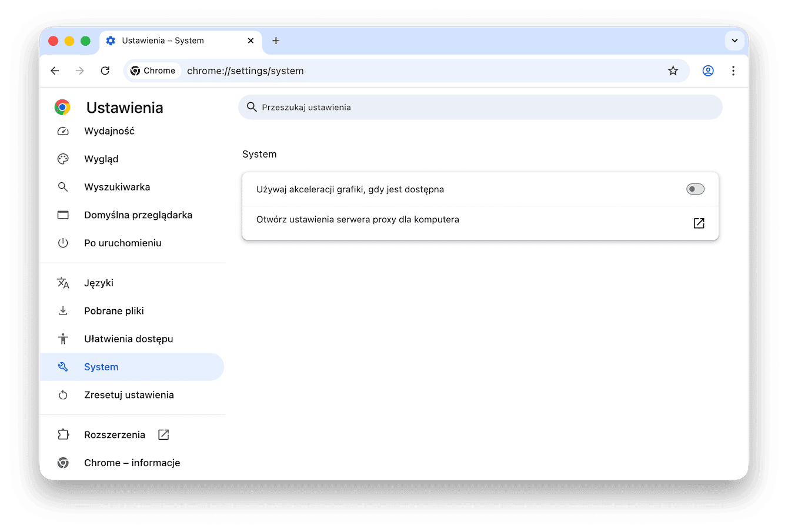The width and height of the screenshot is (788, 532).
Task: Click the System wrench icon
Action: [63, 367]
